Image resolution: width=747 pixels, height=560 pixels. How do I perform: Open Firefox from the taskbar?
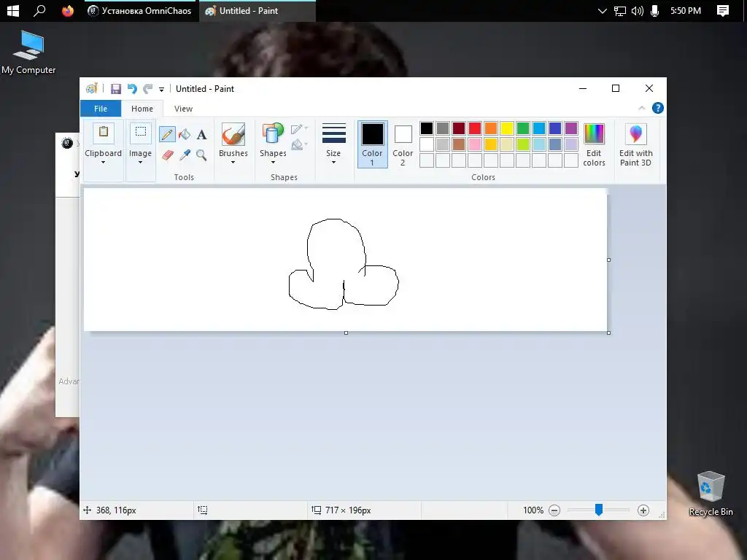tap(68, 10)
